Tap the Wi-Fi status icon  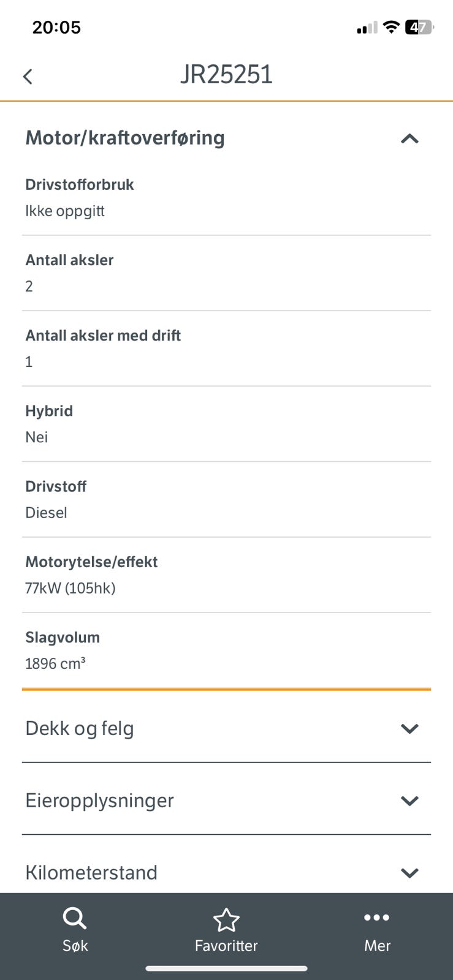tap(390, 28)
